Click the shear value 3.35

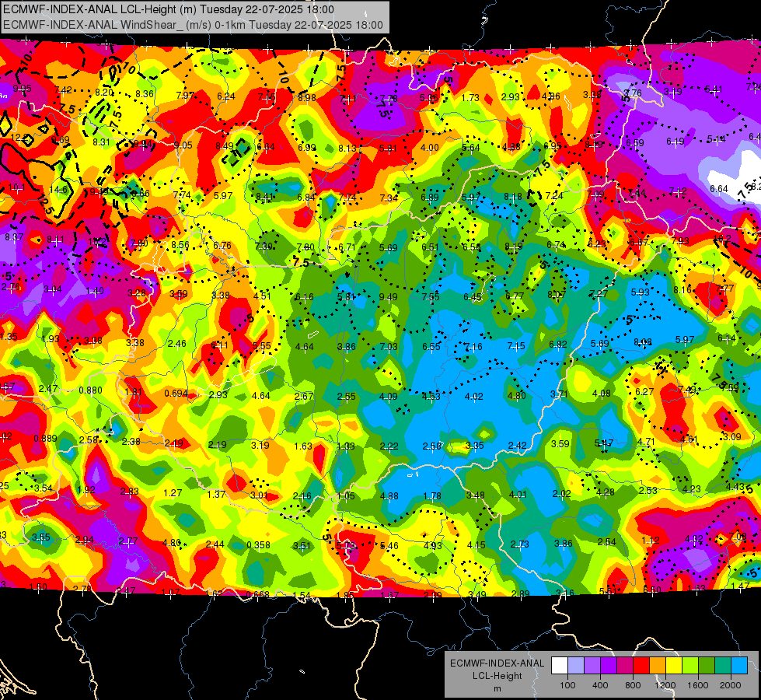point(475,446)
